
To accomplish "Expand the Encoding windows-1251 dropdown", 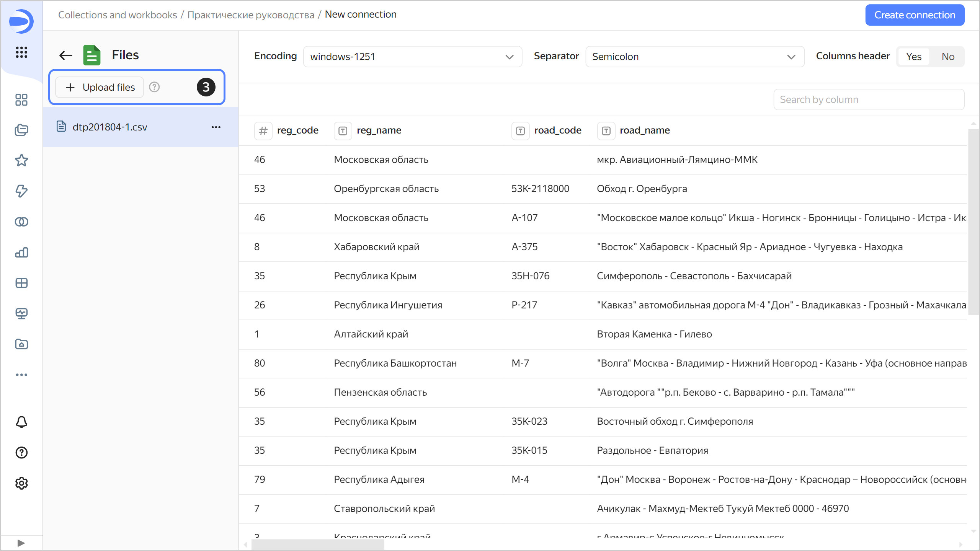I will tap(413, 57).
